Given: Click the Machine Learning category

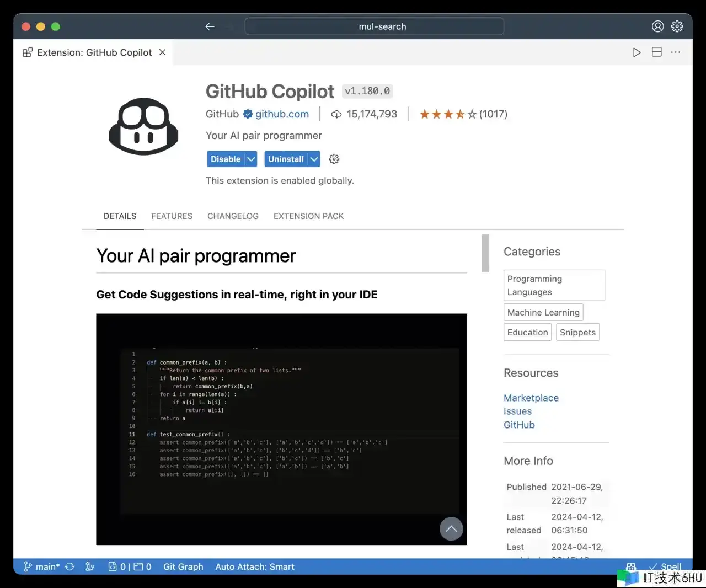Looking at the screenshot, I should click(x=543, y=312).
